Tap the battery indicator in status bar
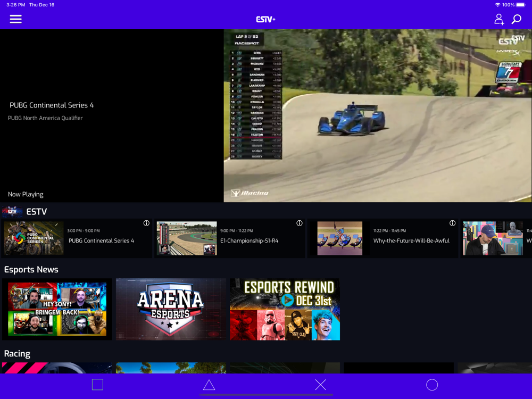This screenshot has width=532, height=399. (520, 5)
